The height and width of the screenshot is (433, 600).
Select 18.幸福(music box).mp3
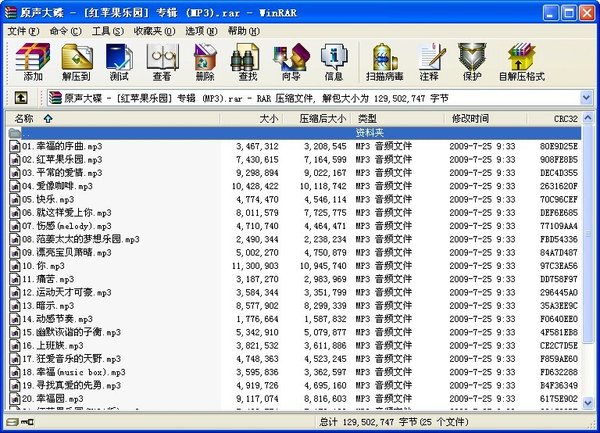(294, 372)
